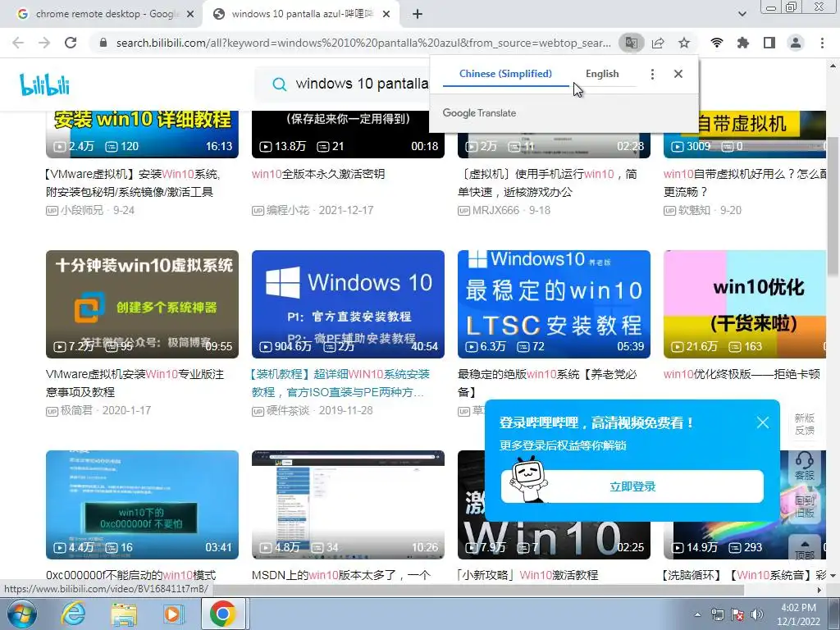The width and height of the screenshot is (840, 630).
Task: Select the windows 10 pantalla azul tab
Action: pyautogui.click(x=300, y=14)
